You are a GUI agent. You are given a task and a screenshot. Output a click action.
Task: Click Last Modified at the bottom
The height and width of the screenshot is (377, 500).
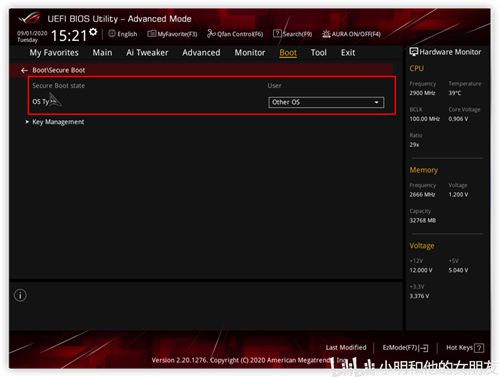pyautogui.click(x=346, y=348)
